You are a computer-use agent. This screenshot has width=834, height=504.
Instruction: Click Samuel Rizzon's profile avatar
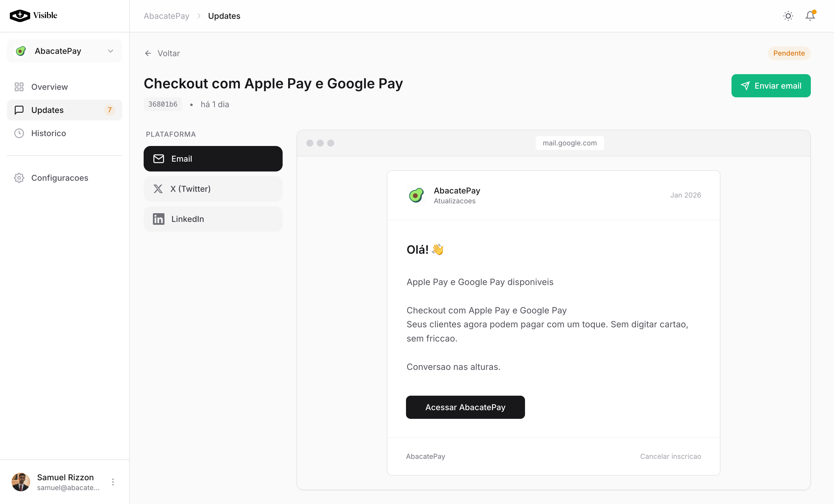(21, 482)
